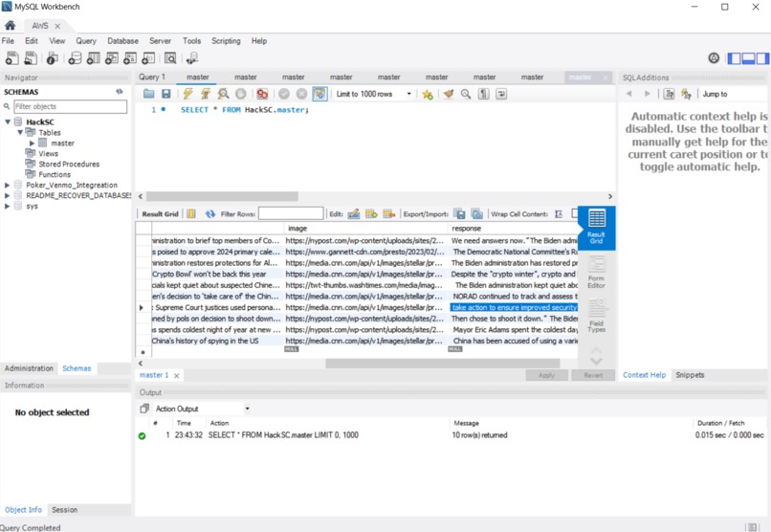Toggle the right SQL Additions panel visibility
The height and width of the screenshot is (532, 771).
point(762,58)
